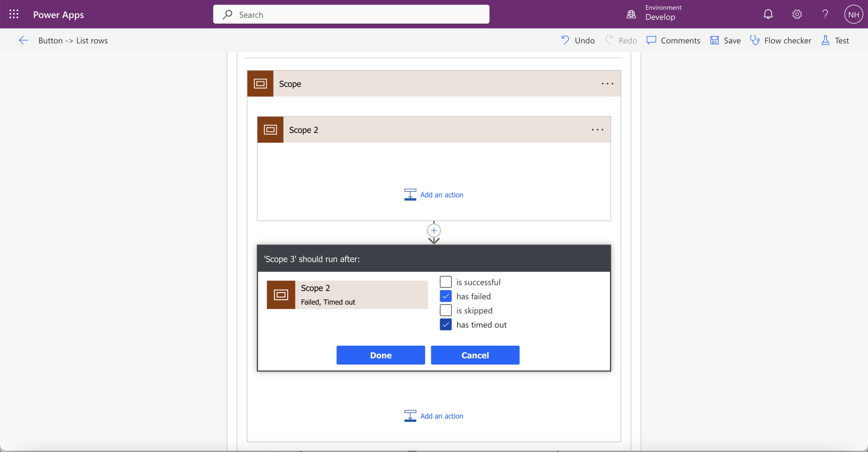The image size is (868, 452).
Task: Click the notifications bell icon
Action: (768, 15)
